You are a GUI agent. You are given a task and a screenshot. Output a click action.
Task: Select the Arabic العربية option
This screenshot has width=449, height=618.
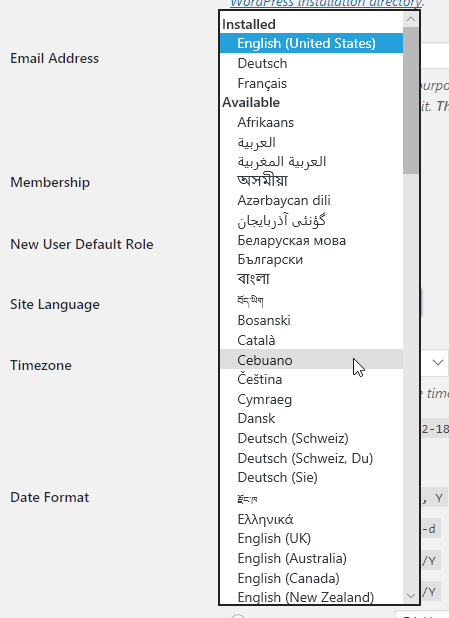[311, 142]
